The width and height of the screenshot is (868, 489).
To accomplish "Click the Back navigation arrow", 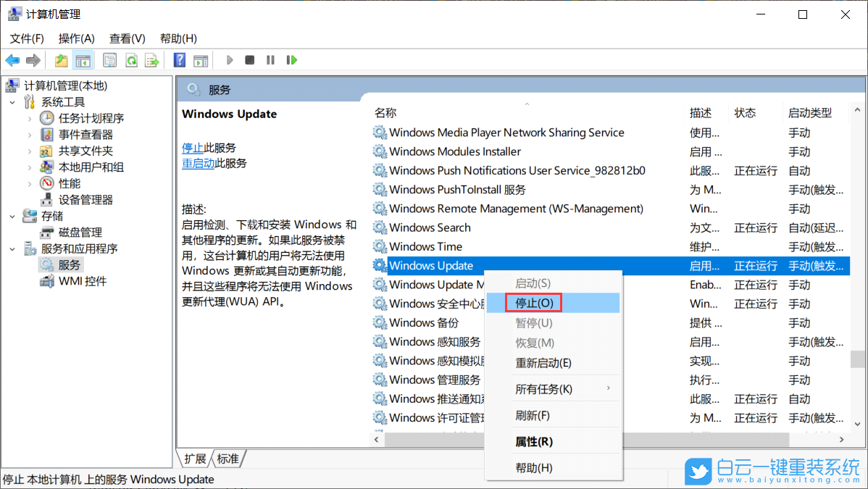I will [12, 60].
